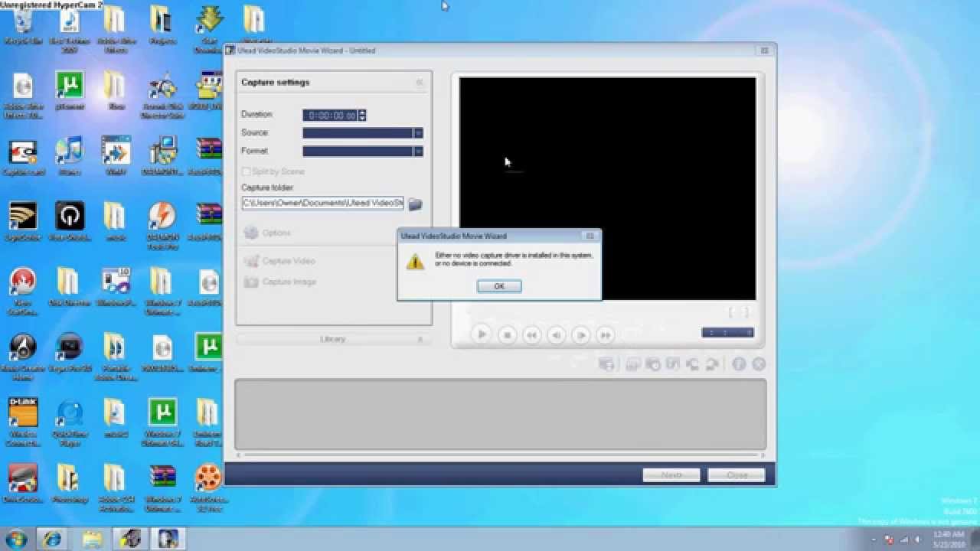Open Internet Explorer from the taskbar
The width and height of the screenshot is (980, 551).
53,538
